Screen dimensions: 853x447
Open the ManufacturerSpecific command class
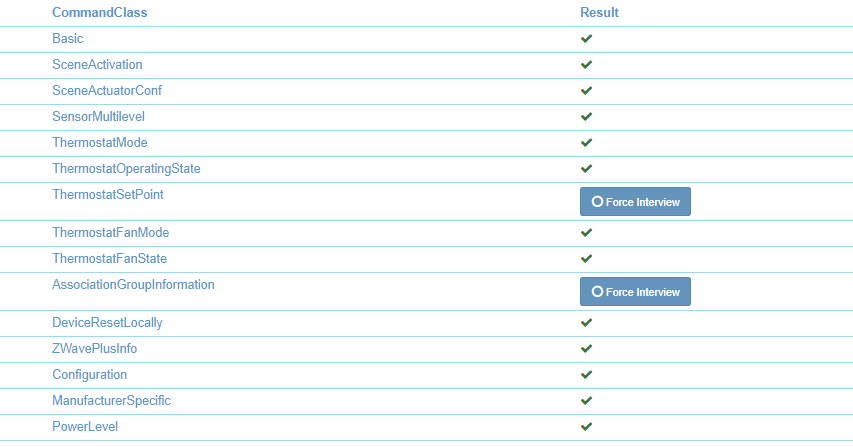pos(112,401)
